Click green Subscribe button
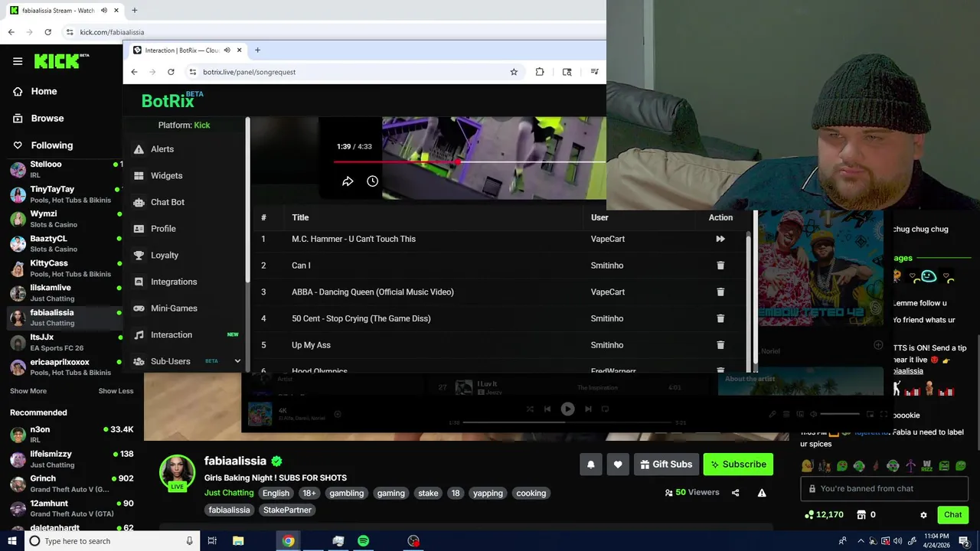Image resolution: width=980 pixels, height=551 pixels. (738, 465)
